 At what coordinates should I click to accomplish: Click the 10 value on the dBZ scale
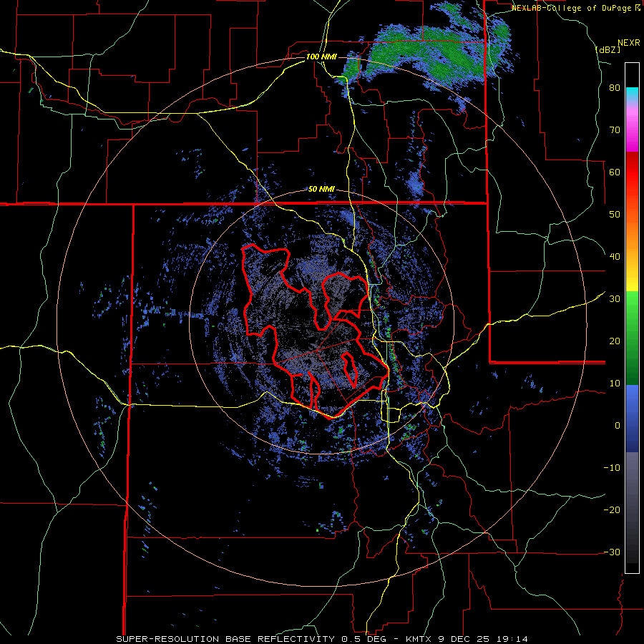615,384
